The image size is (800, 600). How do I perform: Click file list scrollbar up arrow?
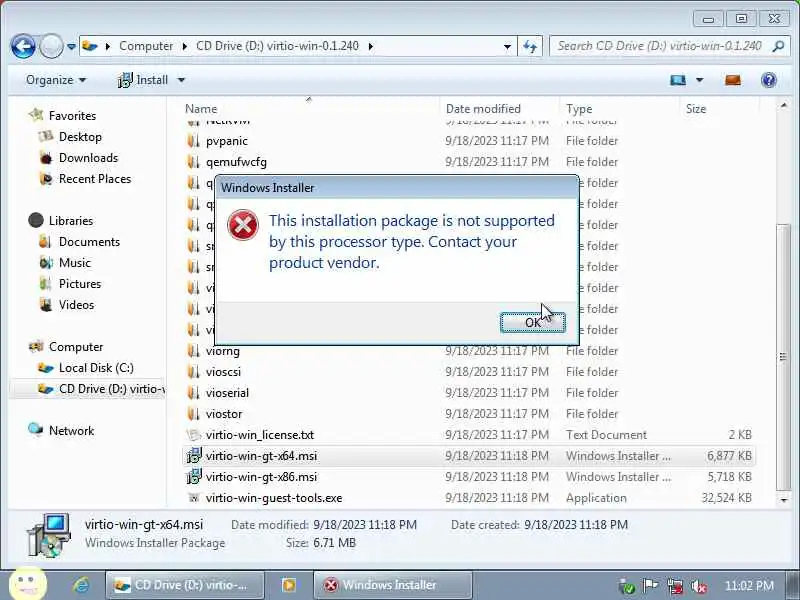pos(783,106)
